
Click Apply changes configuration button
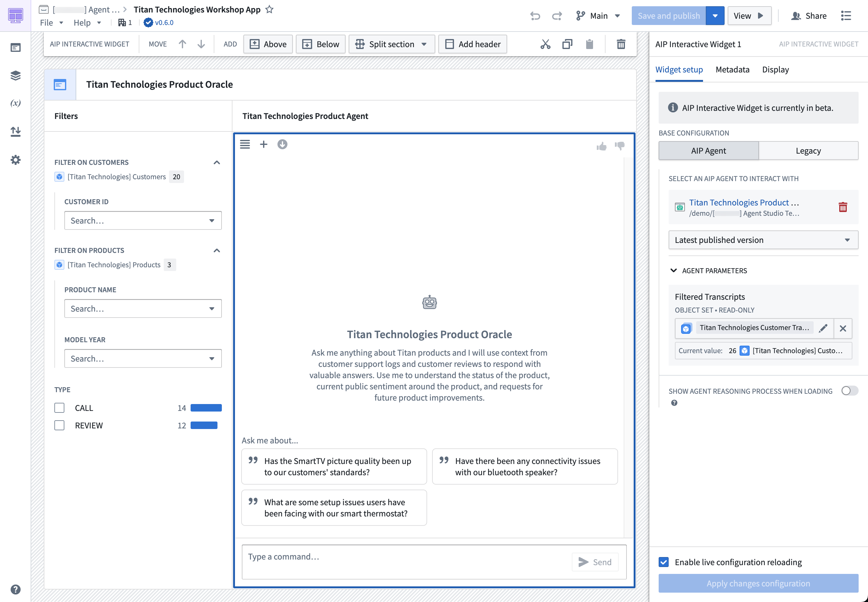click(x=758, y=583)
